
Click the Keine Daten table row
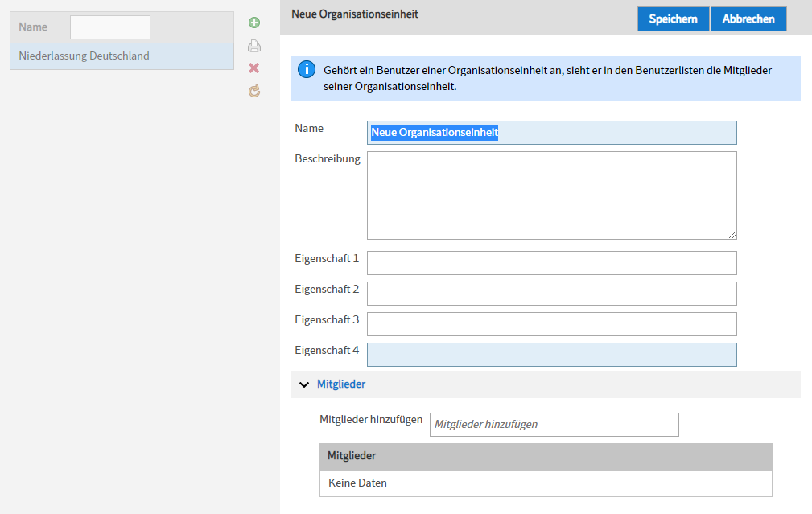tap(546, 483)
